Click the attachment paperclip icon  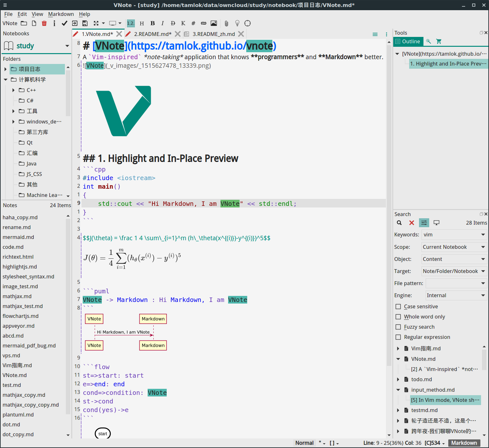[226, 23]
